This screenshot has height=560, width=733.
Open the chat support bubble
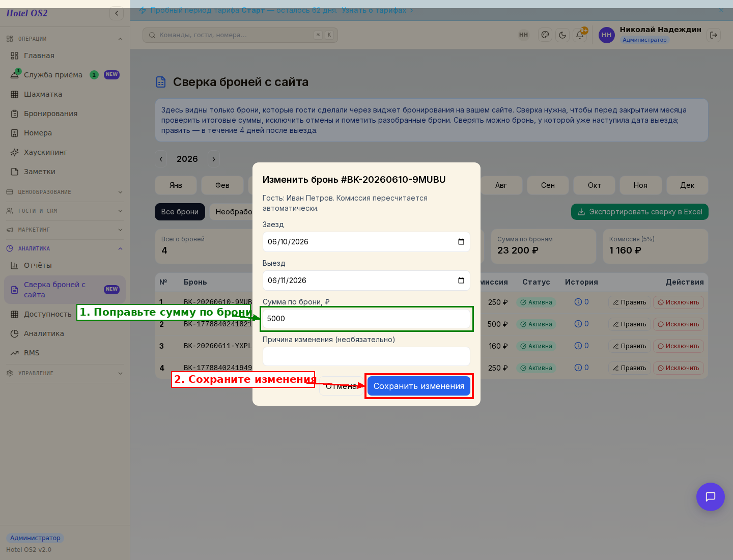coord(711,497)
